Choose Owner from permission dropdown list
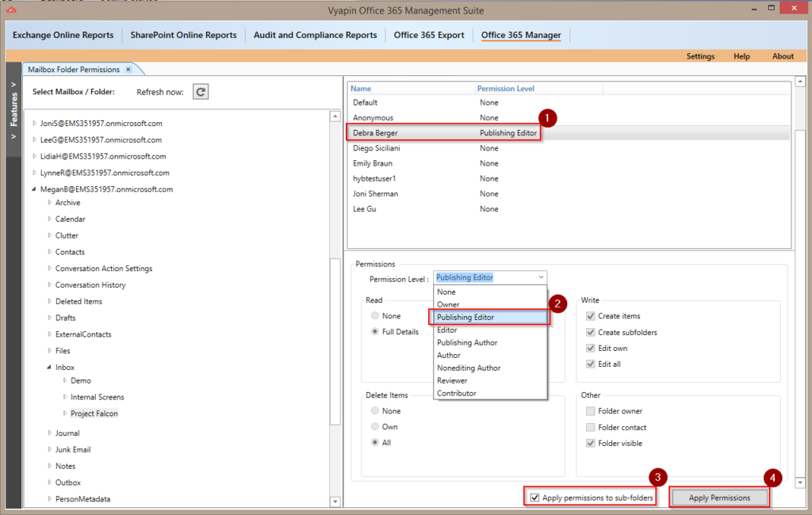Viewport: 812px width, 515px height. pyautogui.click(x=490, y=304)
